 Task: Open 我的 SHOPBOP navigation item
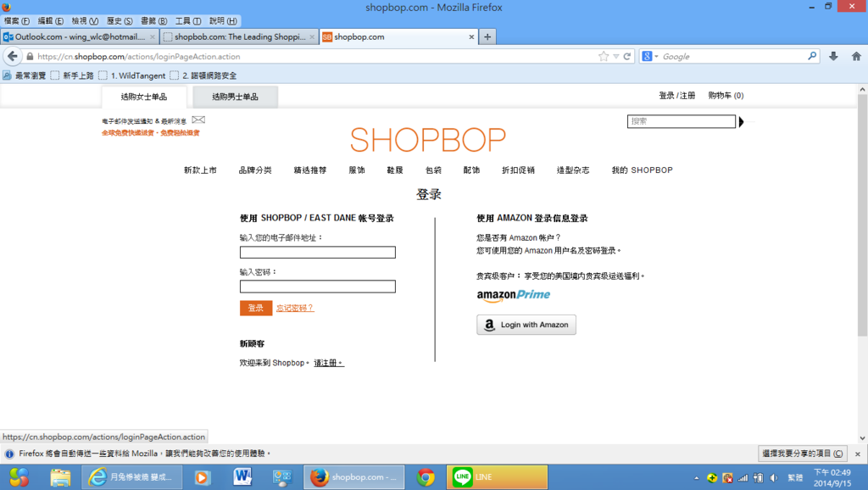coord(643,170)
